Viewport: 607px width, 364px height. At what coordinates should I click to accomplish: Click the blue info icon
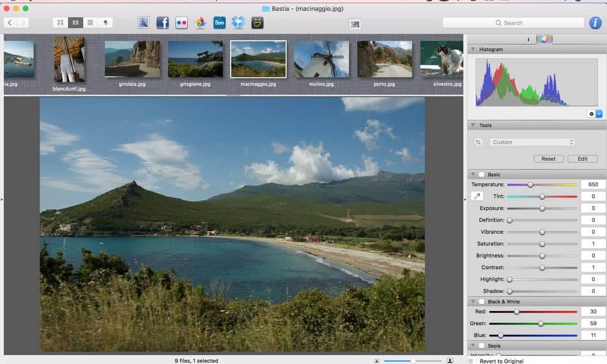(x=595, y=23)
